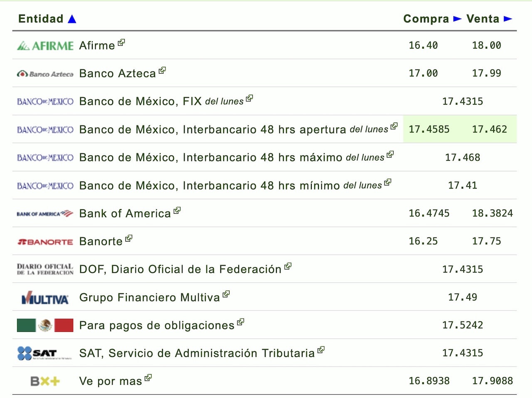Open Para pagos de obligaciones link
The height and width of the screenshot is (398, 532).
[x=157, y=325]
